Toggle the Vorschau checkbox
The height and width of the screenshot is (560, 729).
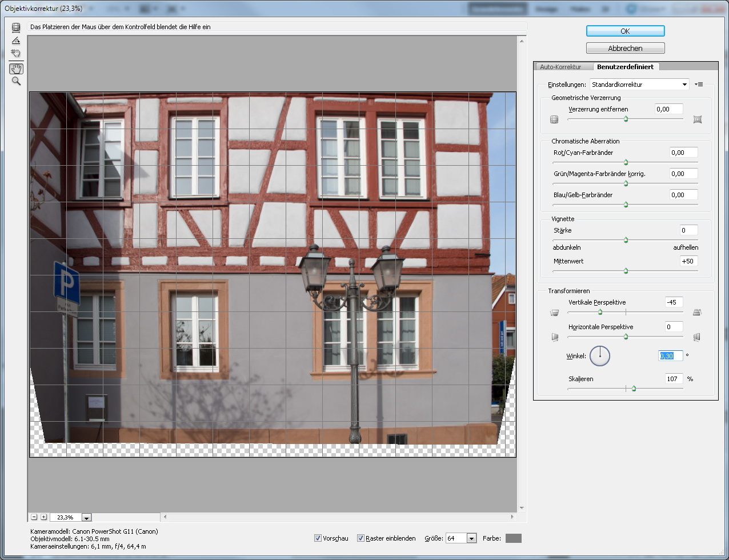point(318,538)
